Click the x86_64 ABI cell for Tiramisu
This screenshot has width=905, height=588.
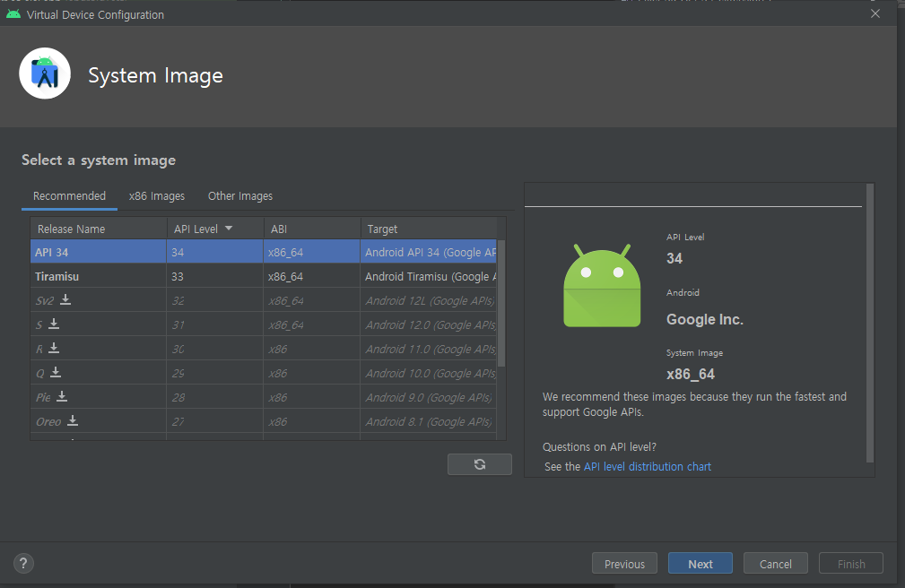click(312, 276)
